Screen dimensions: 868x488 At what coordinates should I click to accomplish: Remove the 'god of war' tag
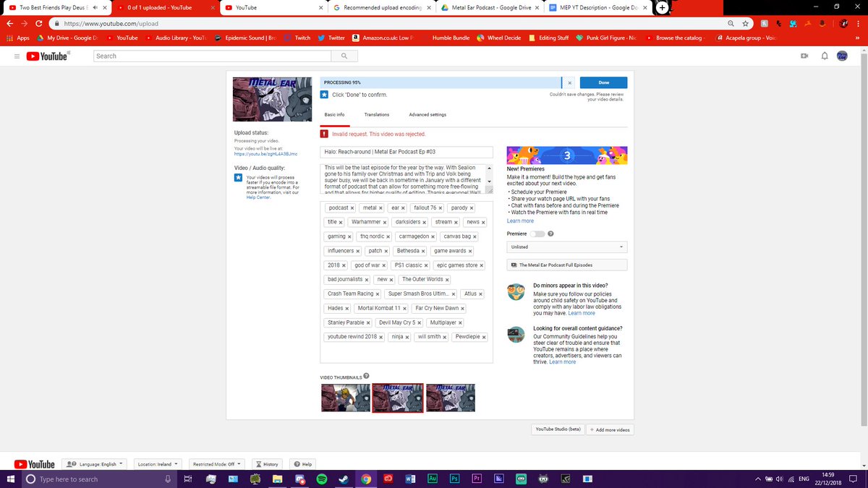click(383, 265)
